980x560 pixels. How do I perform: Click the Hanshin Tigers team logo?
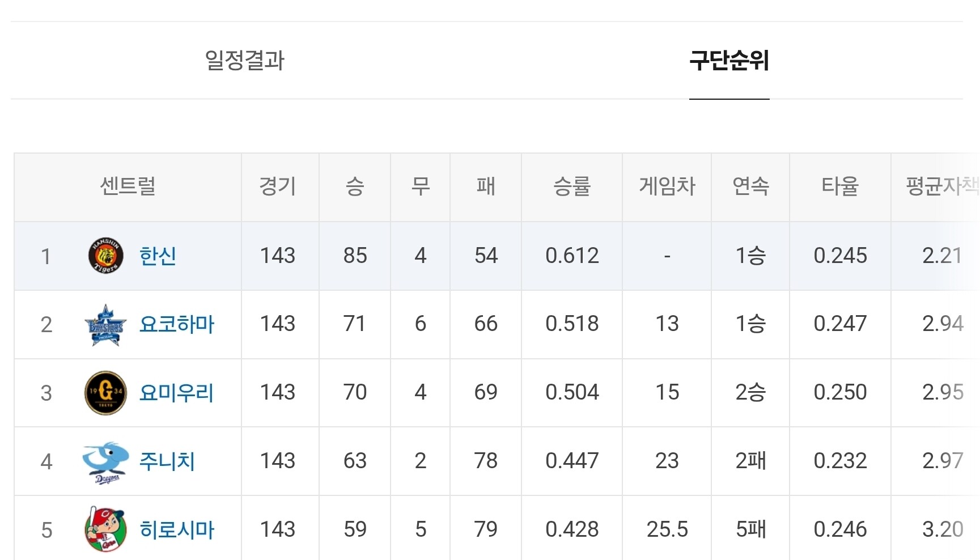[x=105, y=256]
